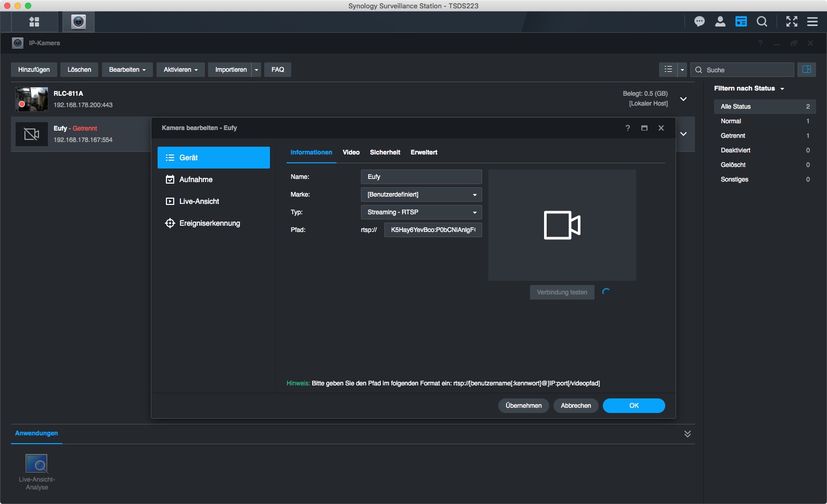Collapse the Anwendungen panel

pyautogui.click(x=687, y=434)
